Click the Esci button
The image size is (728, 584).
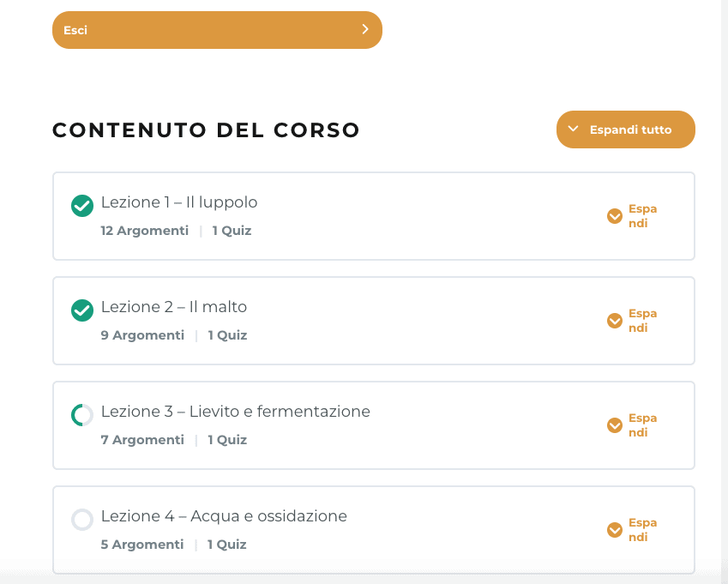click(x=217, y=30)
